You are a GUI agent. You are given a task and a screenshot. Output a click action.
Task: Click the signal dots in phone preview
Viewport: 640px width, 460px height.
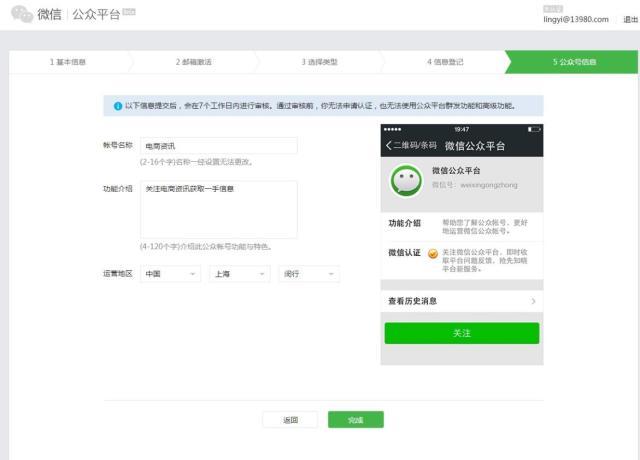[393, 129]
